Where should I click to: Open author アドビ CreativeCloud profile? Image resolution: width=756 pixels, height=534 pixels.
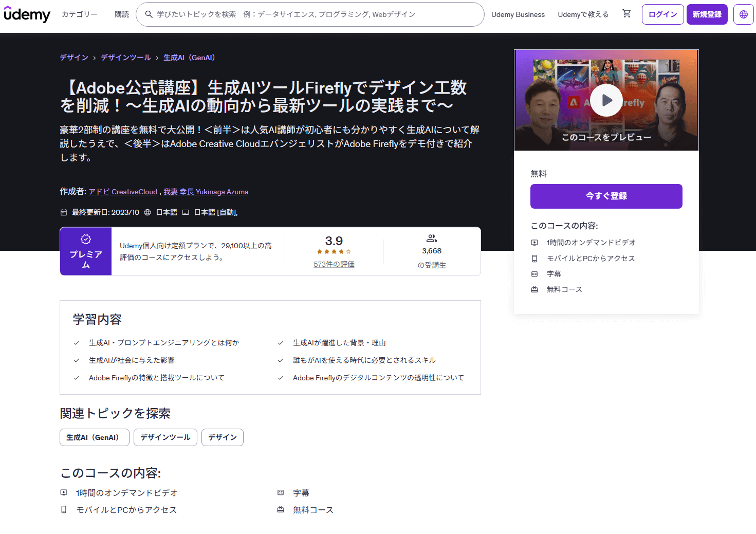(x=123, y=192)
